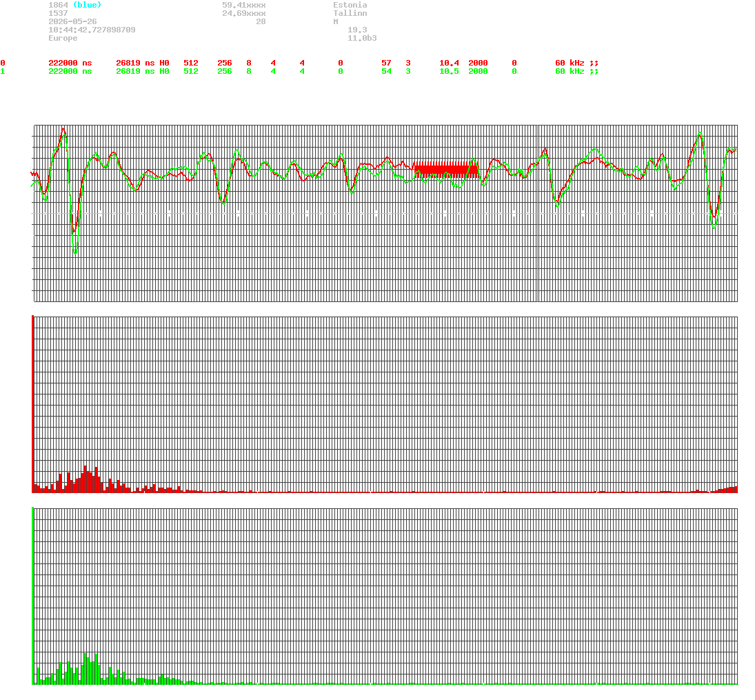Click the solid red clipped block in waveform
The image size is (755, 700).
446,170
